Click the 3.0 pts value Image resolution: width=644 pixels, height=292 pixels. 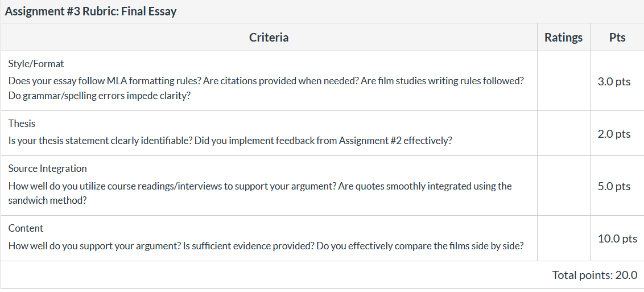point(614,81)
